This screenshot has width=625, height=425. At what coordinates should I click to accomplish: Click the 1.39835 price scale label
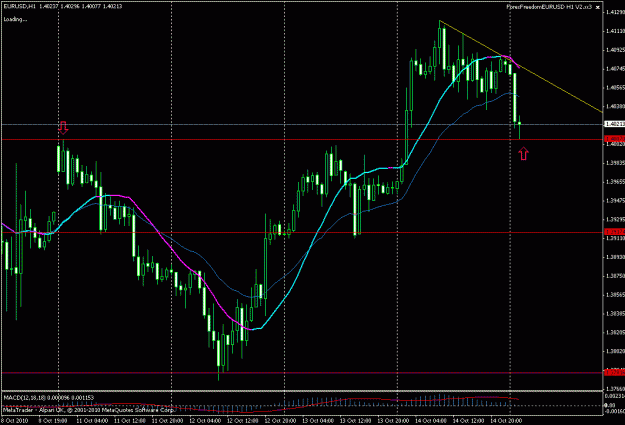click(x=615, y=163)
